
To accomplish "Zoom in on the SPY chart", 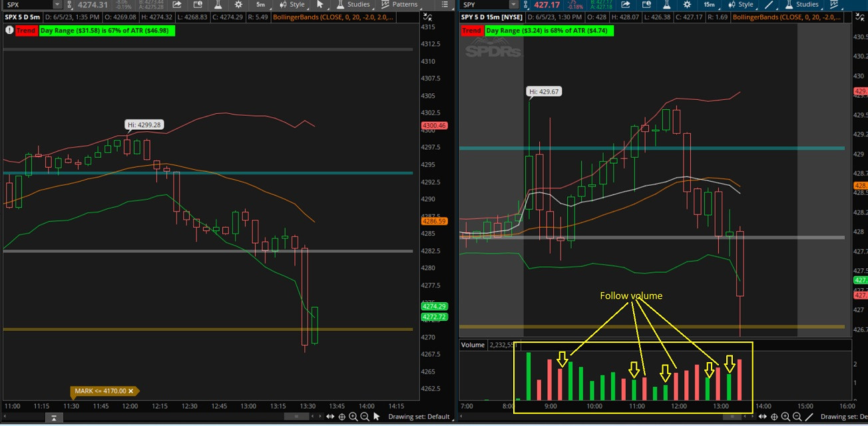I will click(786, 417).
